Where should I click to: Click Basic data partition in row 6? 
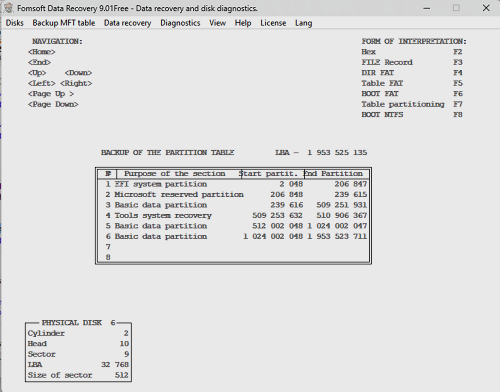161,236
